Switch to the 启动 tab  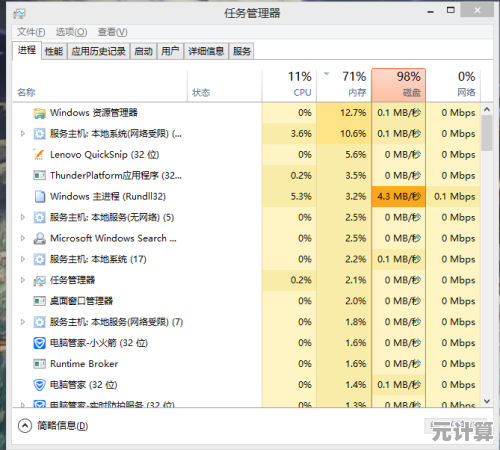pyautogui.click(x=143, y=51)
